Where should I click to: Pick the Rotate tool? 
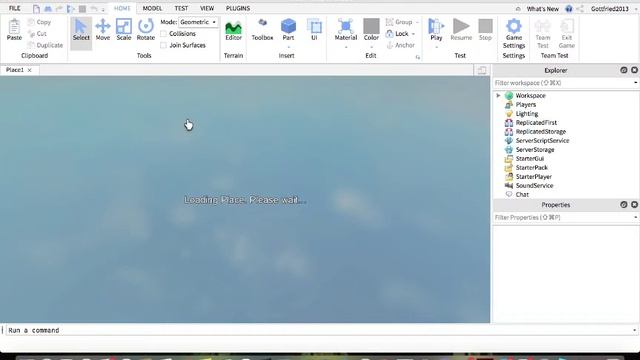click(x=146, y=30)
